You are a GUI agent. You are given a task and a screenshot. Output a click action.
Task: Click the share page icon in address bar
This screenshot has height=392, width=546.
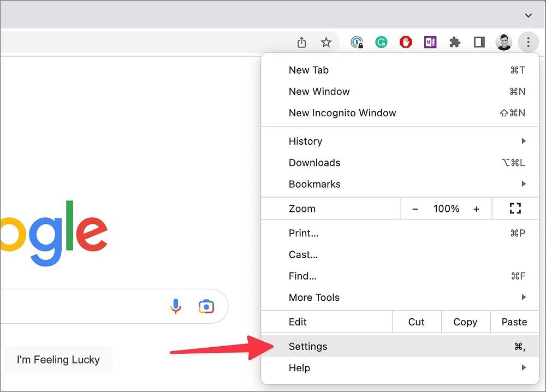tap(301, 43)
